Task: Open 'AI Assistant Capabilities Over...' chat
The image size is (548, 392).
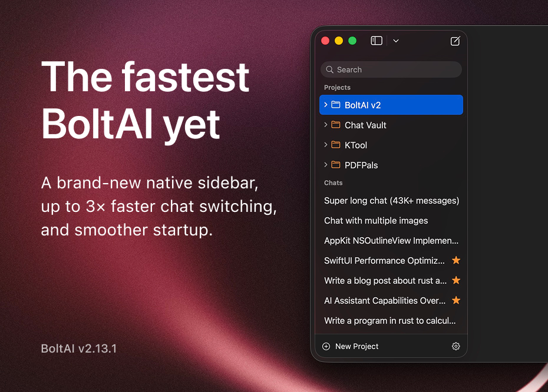Action: 385,301
